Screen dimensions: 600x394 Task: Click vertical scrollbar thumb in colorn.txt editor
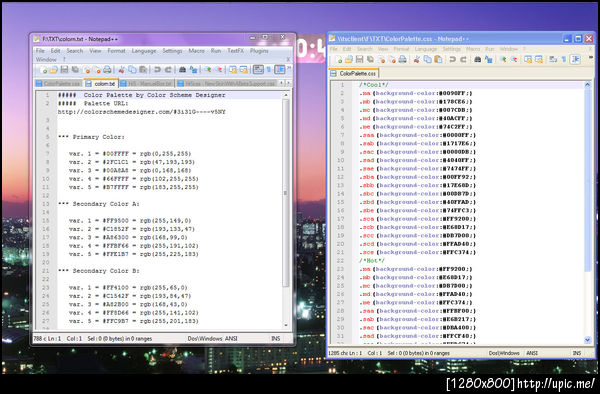[x=286, y=192]
